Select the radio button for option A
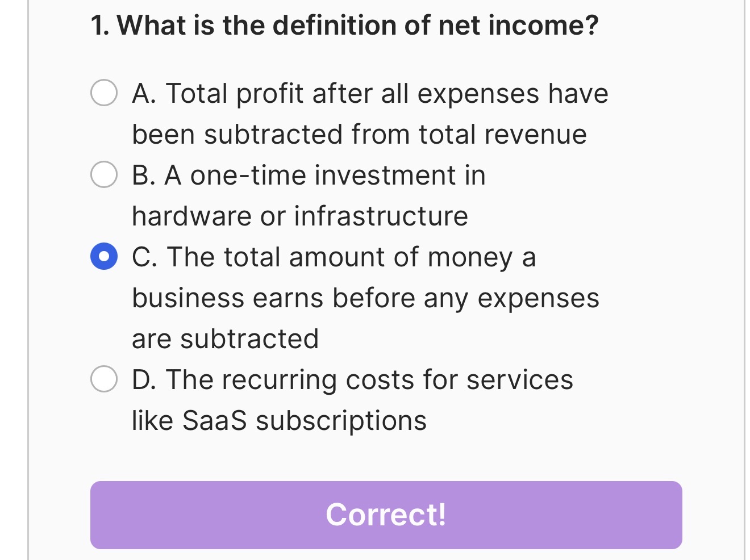750x560 pixels. pos(104,93)
